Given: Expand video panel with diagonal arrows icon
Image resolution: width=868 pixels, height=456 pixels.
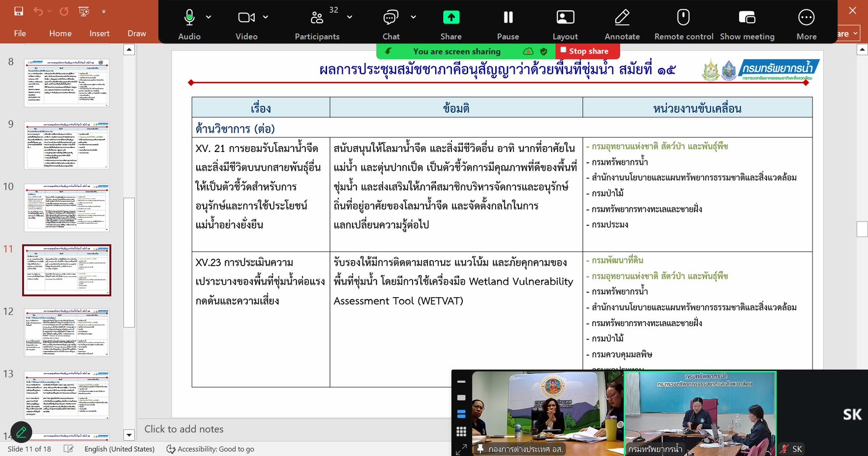Looking at the screenshot, I should [461, 449].
